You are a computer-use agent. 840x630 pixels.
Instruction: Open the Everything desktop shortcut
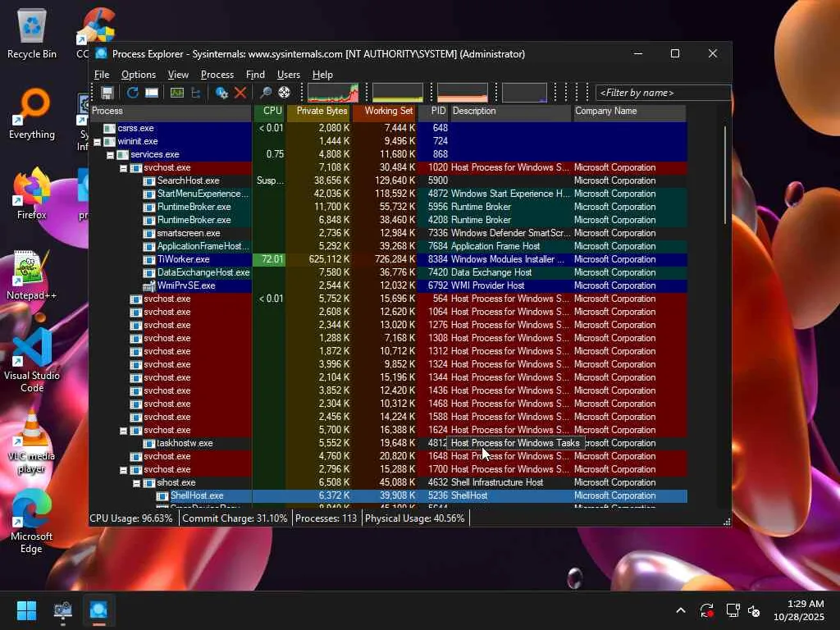(x=32, y=113)
